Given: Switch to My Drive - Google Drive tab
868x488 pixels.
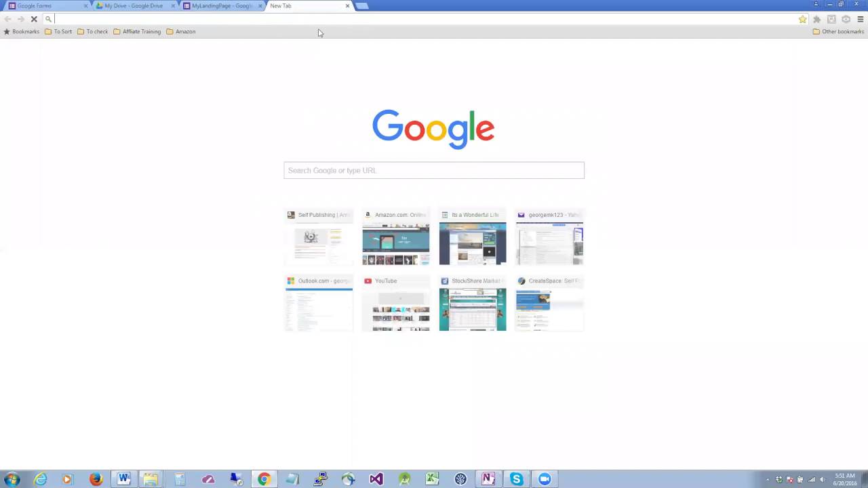Looking at the screenshot, I should click(133, 5).
